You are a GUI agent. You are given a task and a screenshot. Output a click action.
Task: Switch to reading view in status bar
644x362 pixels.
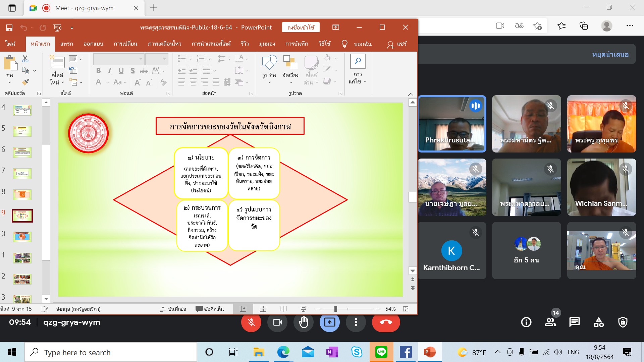[x=283, y=309]
